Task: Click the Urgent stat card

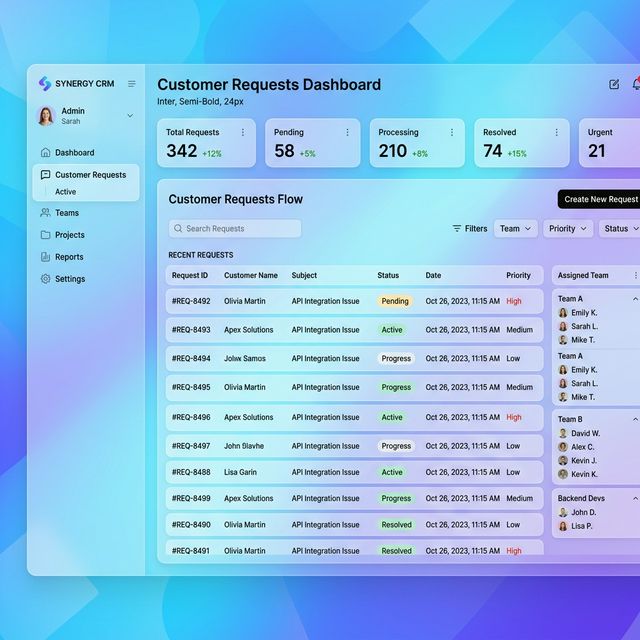Action: (609, 143)
